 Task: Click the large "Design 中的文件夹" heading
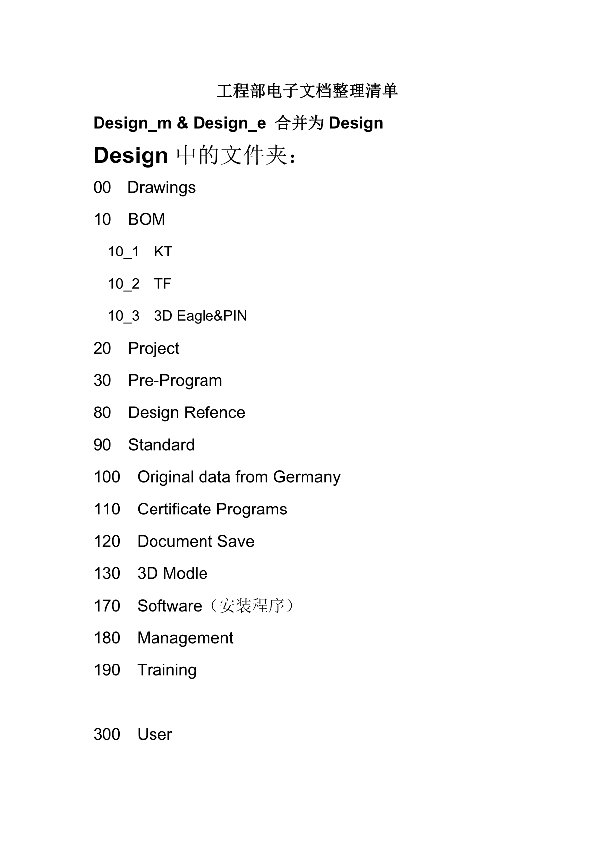click(x=196, y=155)
